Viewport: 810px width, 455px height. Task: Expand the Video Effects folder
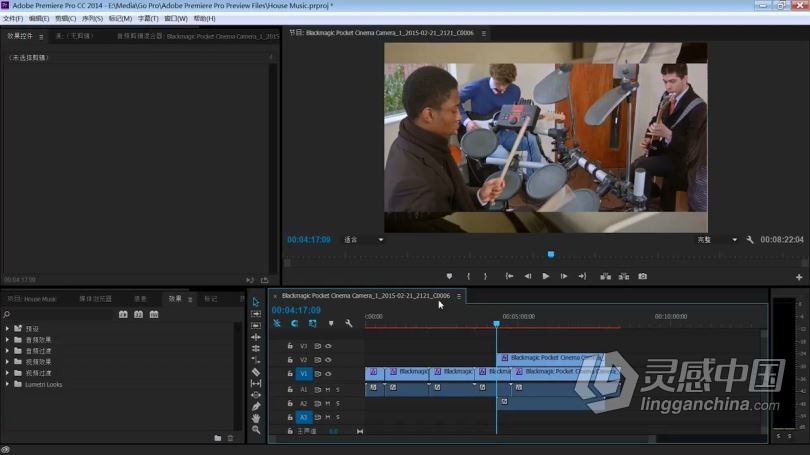7,362
